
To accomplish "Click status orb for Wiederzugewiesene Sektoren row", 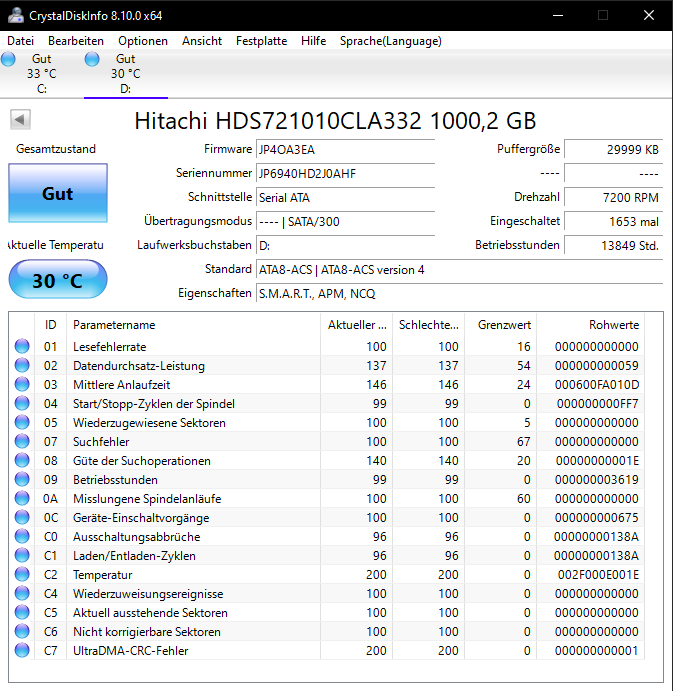I will [x=22, y=422].
